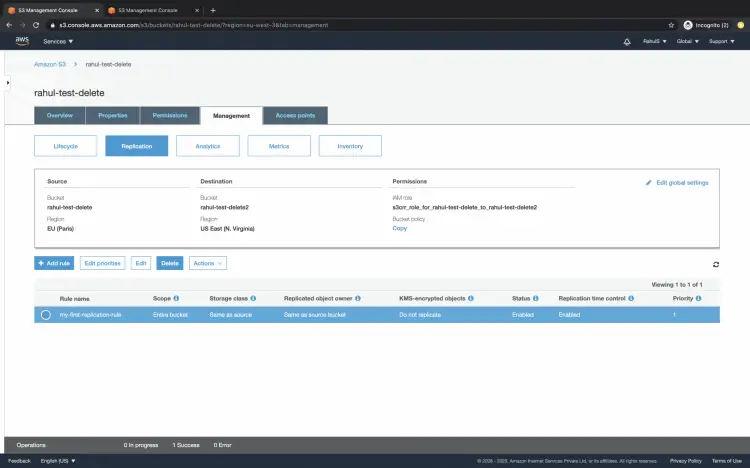Image resolution: width=750 pixels, height=468 pixels.
Task: Click the pencil icon beside Edit global settings
Action: point(648,183)
